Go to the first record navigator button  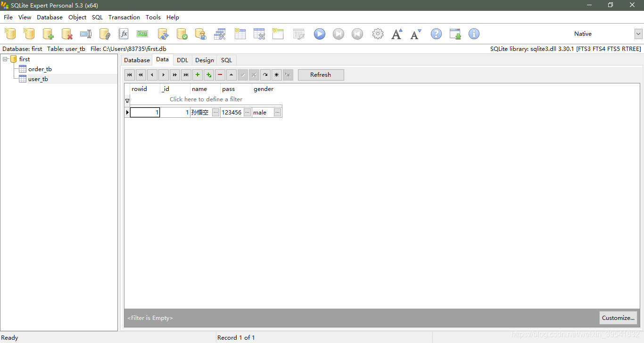click(x=130, y=75)
